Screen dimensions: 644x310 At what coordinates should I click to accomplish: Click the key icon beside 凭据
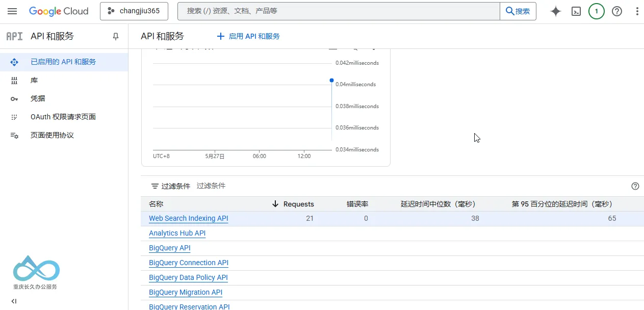14,98
